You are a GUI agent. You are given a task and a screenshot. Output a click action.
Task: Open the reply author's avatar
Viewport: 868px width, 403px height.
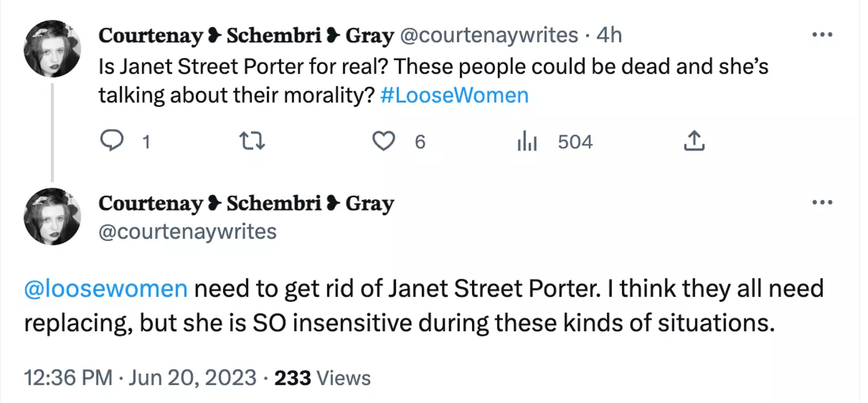53,214
